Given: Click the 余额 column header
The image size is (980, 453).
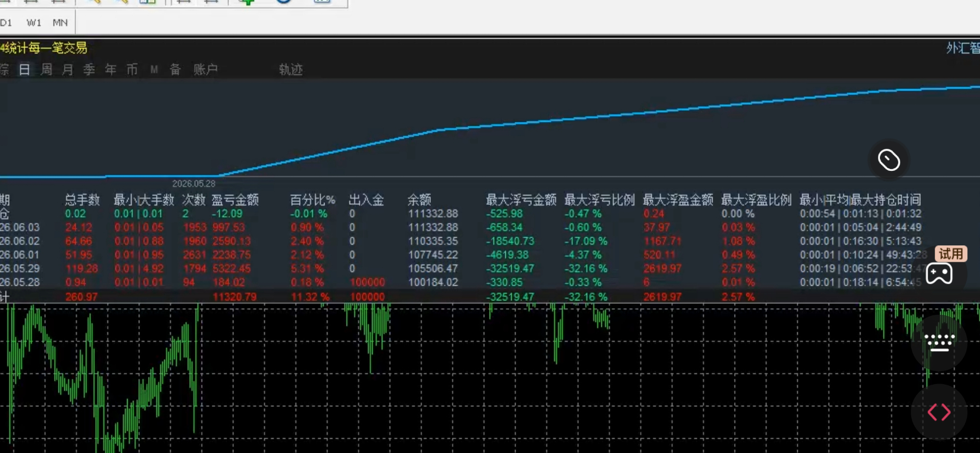Looking at the screenshot, I should pyautogui.click(x=420, y=199).
